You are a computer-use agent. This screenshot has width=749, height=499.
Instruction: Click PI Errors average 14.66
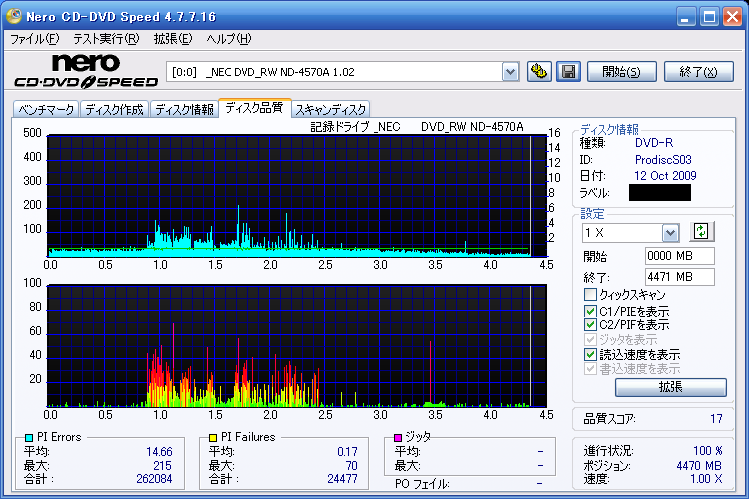[159, 452]
